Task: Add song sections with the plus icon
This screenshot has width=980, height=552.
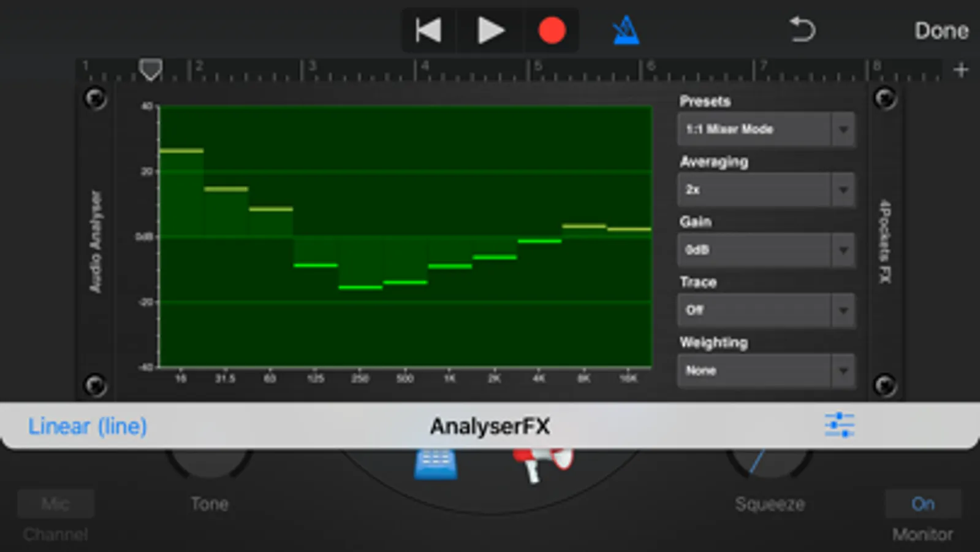Action: [x=961, y=70]
